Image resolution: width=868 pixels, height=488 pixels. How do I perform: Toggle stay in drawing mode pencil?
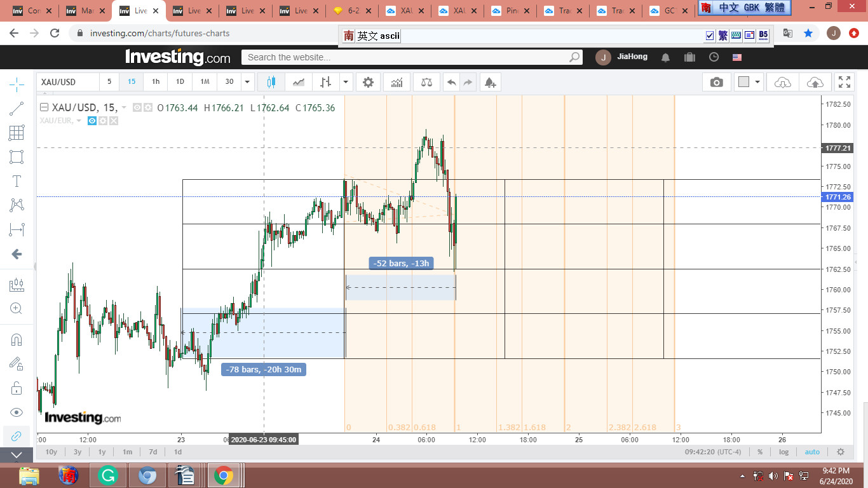click(17, 363)
